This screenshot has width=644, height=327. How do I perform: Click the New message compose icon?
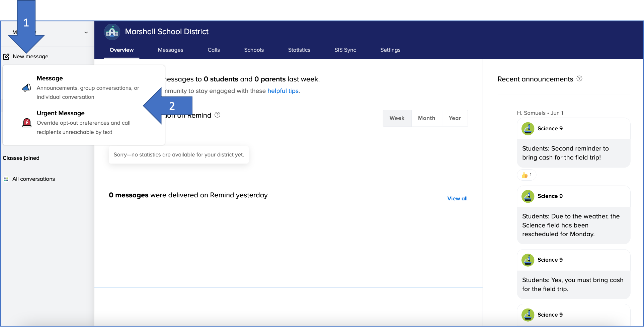pyautogui.click(x=6, y=57)
